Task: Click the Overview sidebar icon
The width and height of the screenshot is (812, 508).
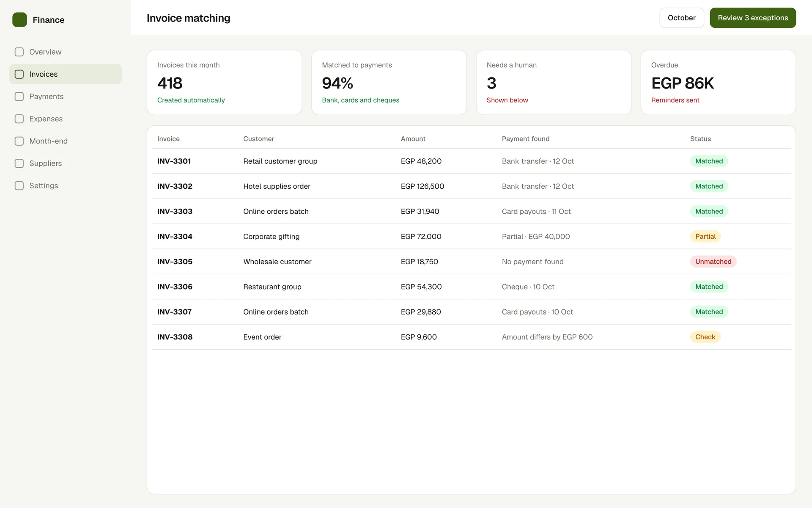Action: click(x=19, y=52)
